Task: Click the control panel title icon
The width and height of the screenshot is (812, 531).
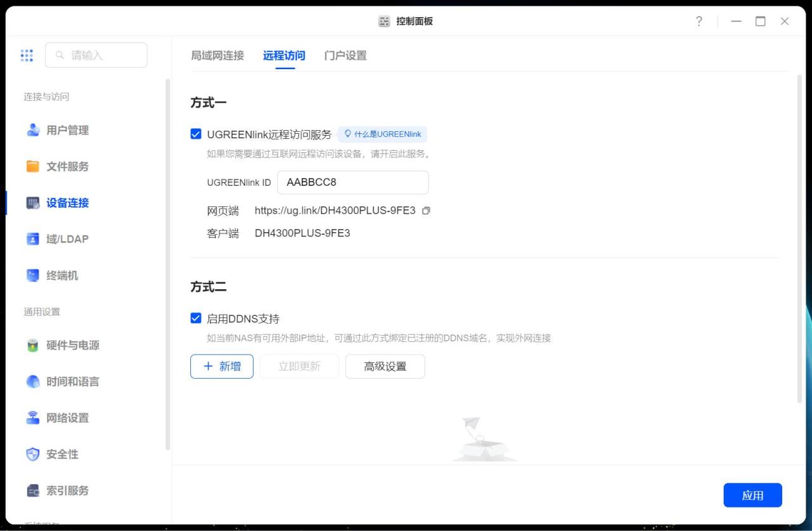Action: [384, 22]
